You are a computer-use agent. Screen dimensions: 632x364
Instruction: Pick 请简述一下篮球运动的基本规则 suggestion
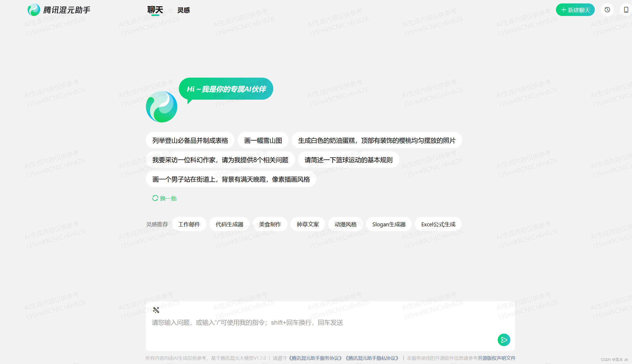[x=349, y=160]
